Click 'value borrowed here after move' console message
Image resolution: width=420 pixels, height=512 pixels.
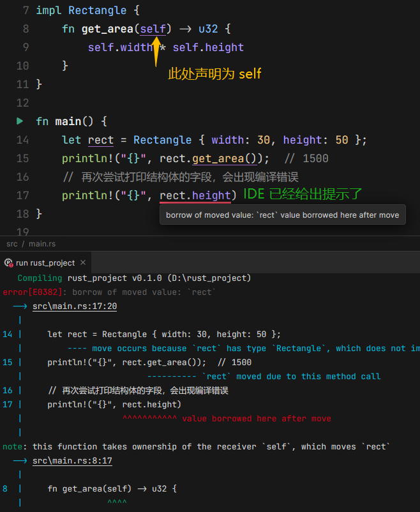[x=257, y=419]
